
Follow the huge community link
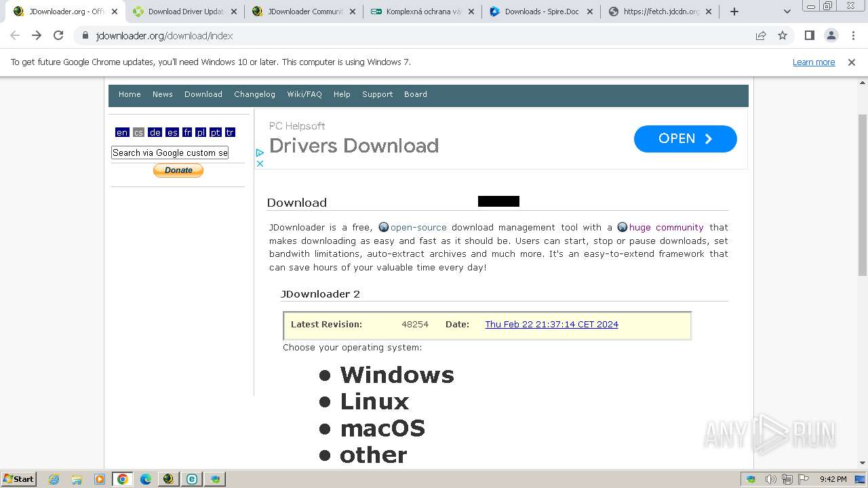coord(666,227)
